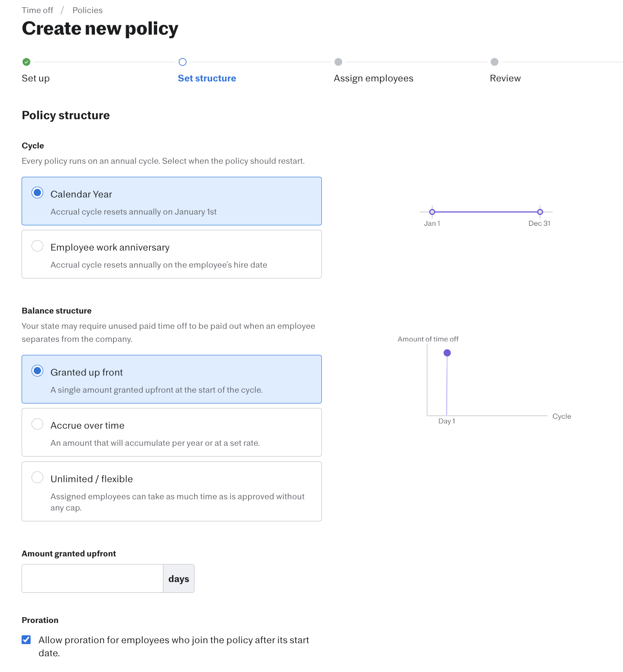The width and height of the screenshot is (623, 672).
Task: Focus the Amount granted upfront input field
Action: pyautogui.click(x=92, y=578)
